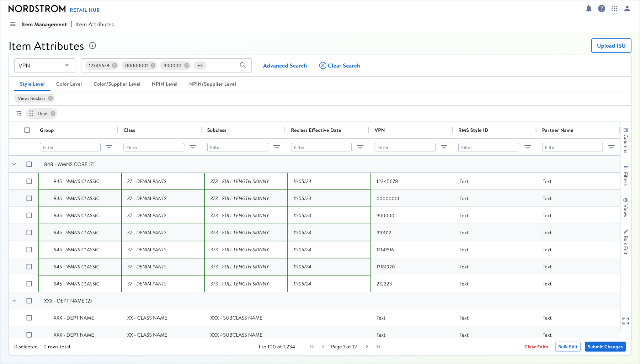Open the apps grid launcher icon
Image resolution: width=640 pixels, height=364 pixels.
tap(614, 9)
